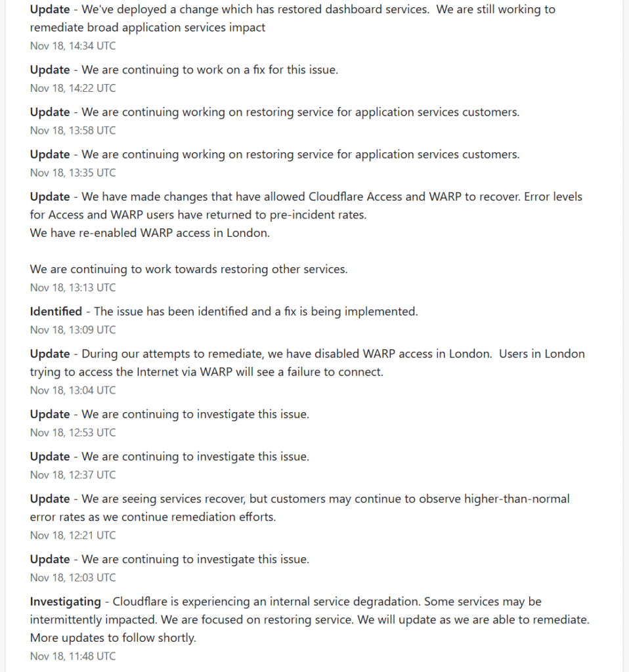Click the Nov 18, 12:53 UTC timestamp
This screenshot has width=629, height=672.
tap(73, 432)
